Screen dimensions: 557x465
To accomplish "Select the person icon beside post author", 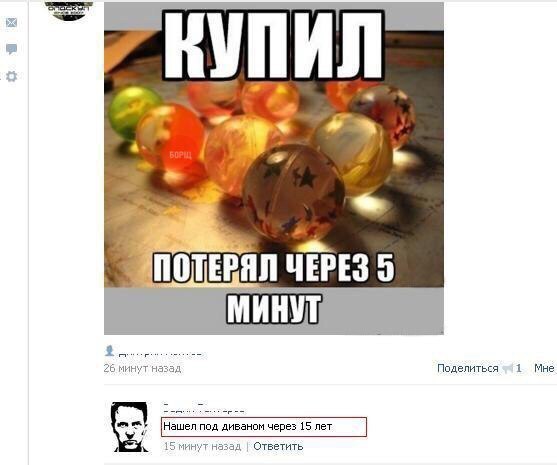I will (x=109, y=351).
